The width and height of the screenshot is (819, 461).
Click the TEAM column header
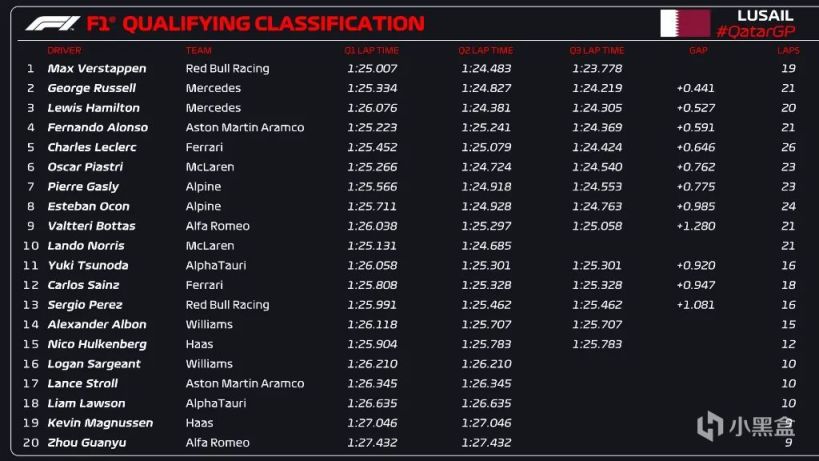click(198, 51)
